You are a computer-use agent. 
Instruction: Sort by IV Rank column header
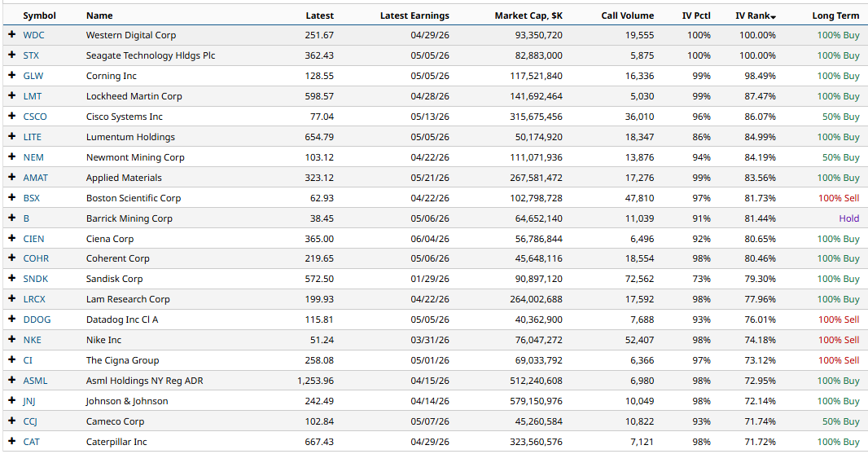click(755, 15)
